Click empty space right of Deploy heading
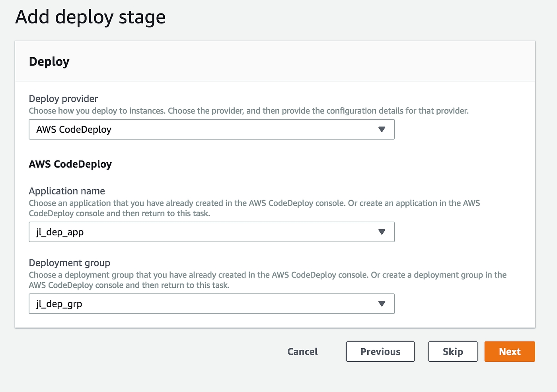 (x=302, y=62)
